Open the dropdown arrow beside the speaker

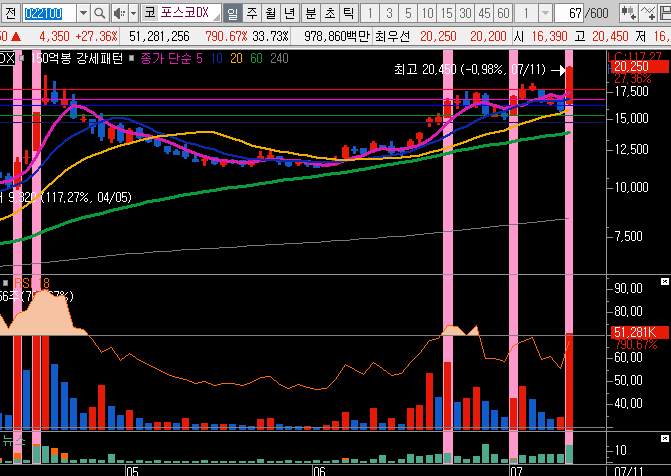134,13
